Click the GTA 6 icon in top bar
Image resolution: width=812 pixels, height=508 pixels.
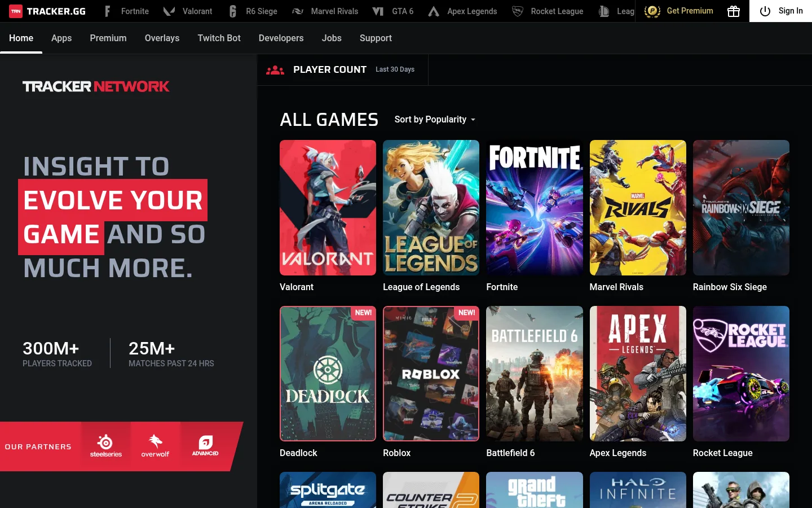pyautogui.click(x=378, y=11)
